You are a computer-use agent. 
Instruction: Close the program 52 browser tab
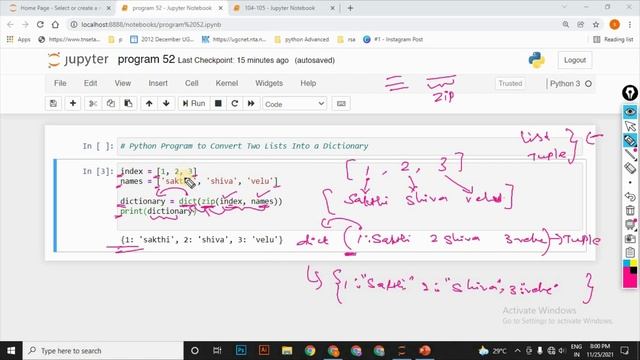click(221, 8)
